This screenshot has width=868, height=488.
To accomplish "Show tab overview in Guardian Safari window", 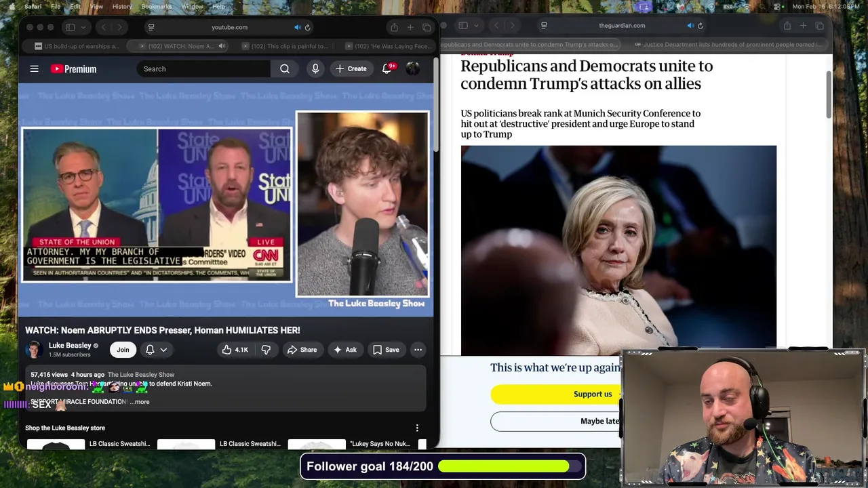I will click(x=819, y=26).
